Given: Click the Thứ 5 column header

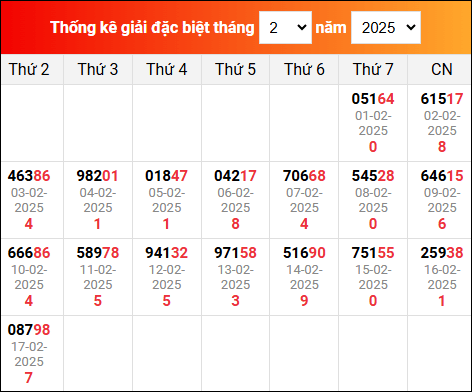Looking at the screenshot, I should pos(235,70).
